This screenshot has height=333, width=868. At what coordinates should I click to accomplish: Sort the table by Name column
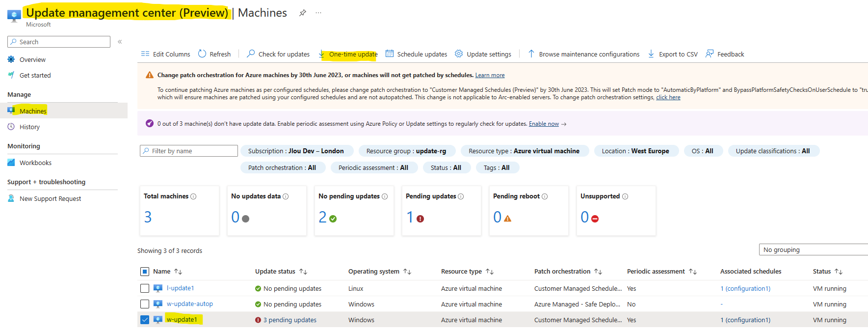(x=167, y=272)
